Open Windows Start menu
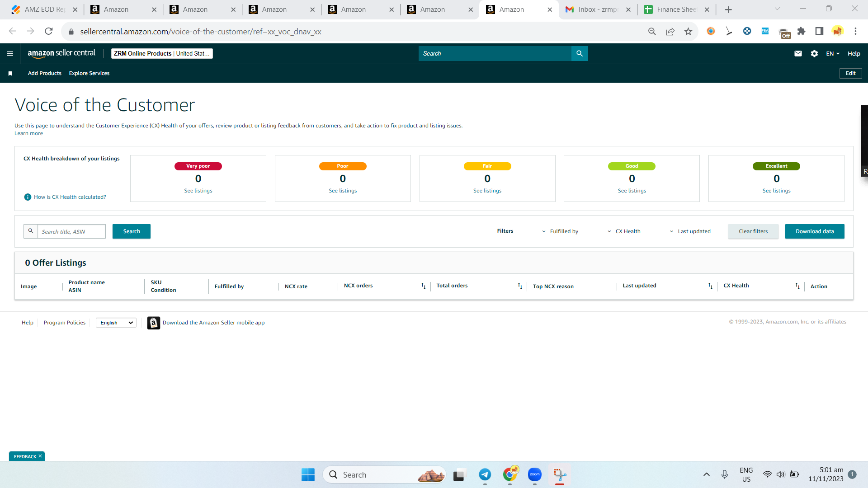 point(308,474)
